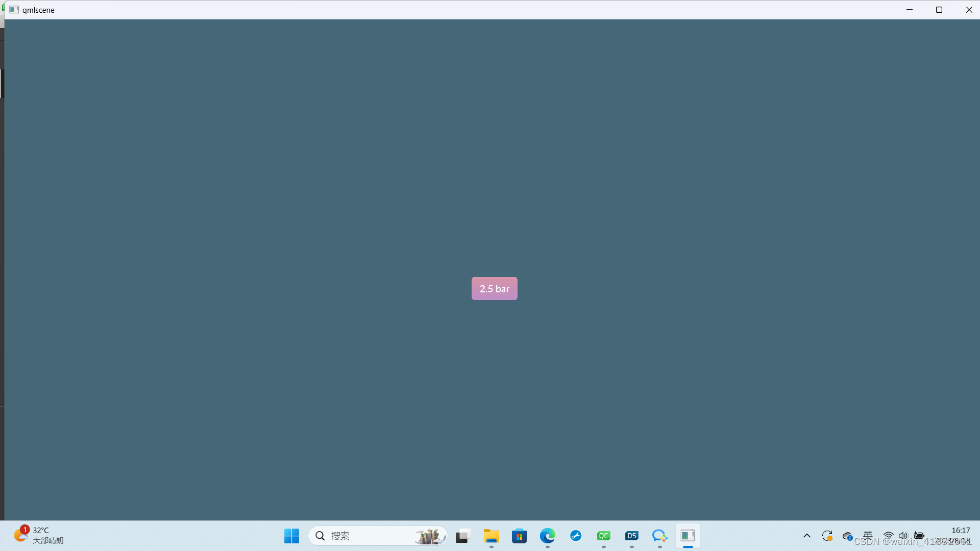Open Microsoft Edge browser

[547, 536]
